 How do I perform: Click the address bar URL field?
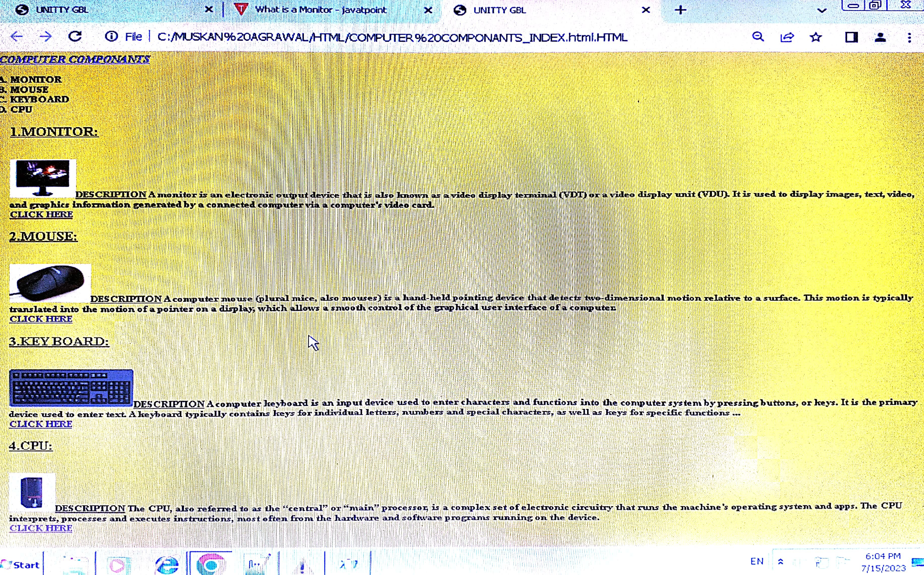pyautogui.click(x=392, y=37)
